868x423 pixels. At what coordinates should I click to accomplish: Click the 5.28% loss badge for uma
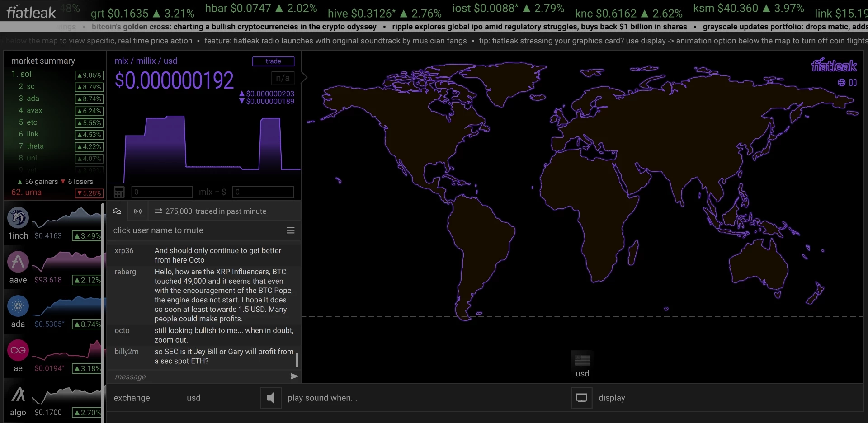(x=89, y=193)
